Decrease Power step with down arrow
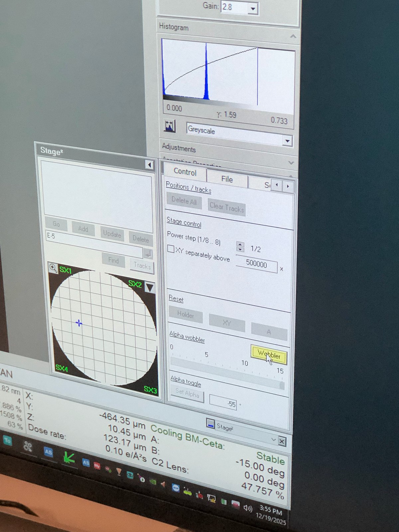Viewport: 399px width, 532px height. click(x=240, y=250)
